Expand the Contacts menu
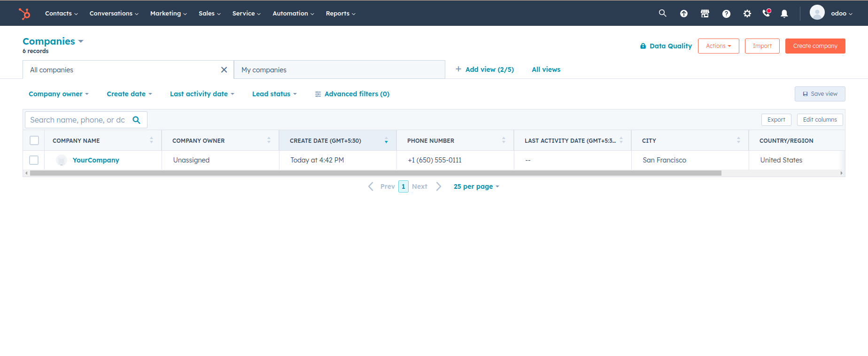868x356 pixels. (x=62, y=14)
